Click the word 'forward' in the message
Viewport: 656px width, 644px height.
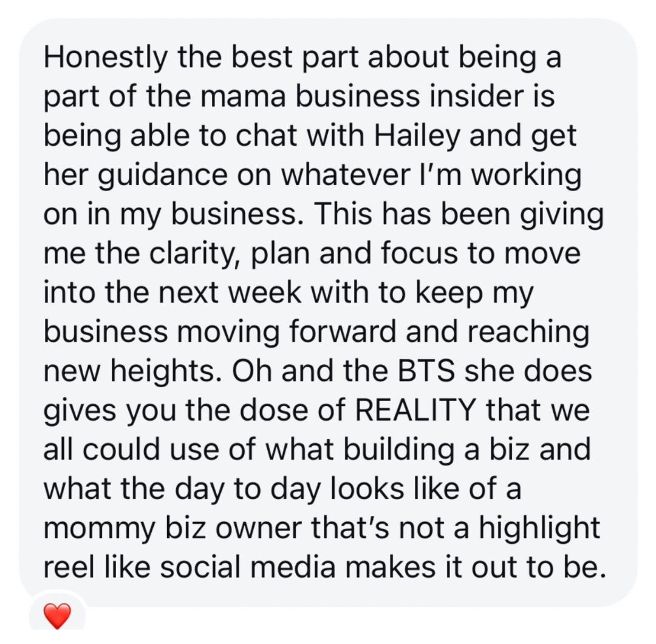pyautogui.click(x=342, y=331)
